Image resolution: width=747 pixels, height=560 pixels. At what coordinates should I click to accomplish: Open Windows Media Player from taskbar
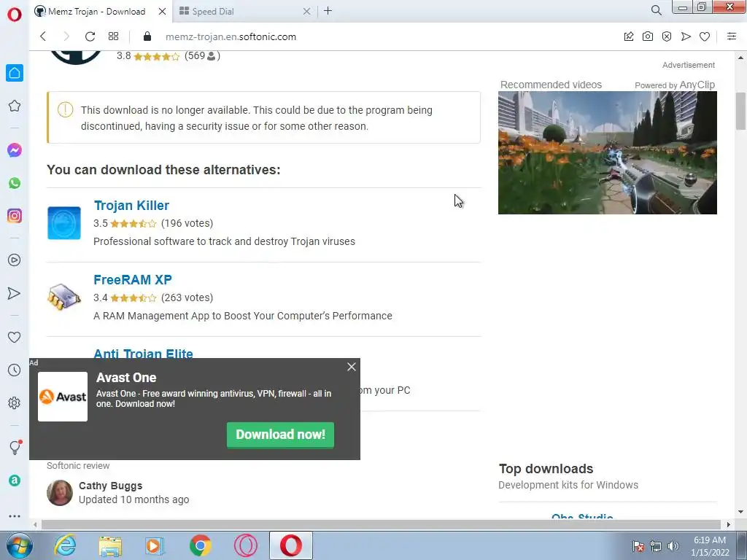pos(155,545)
